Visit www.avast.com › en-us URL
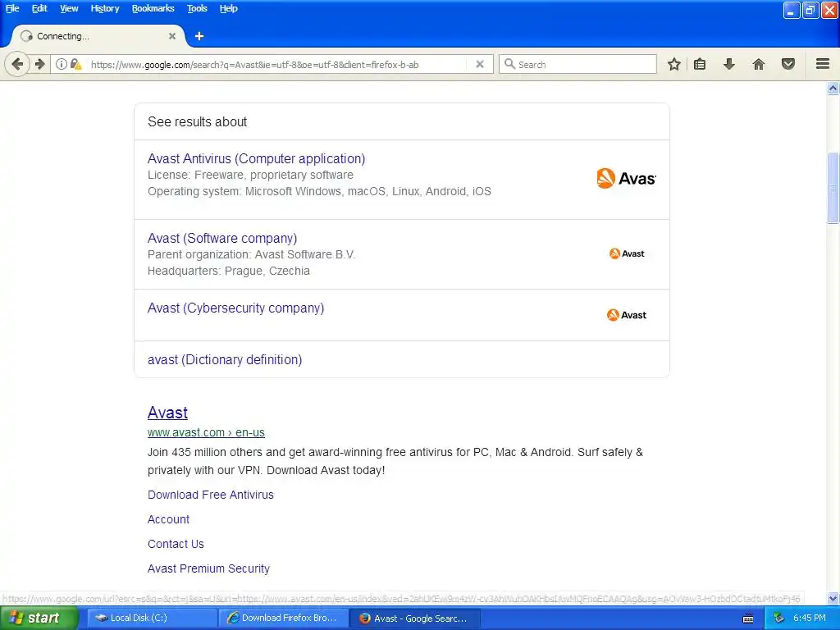Viewport: 840px width, 630px height. (206, 432)
